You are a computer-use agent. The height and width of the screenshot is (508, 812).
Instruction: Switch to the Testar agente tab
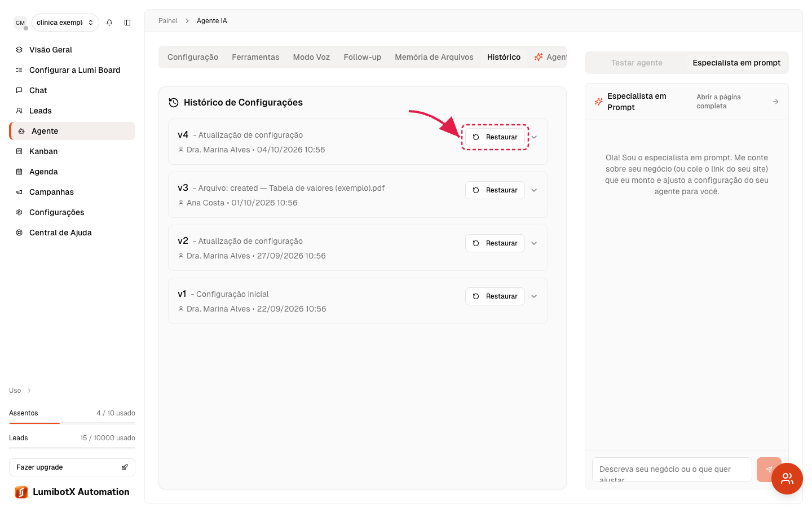(637, 63)
